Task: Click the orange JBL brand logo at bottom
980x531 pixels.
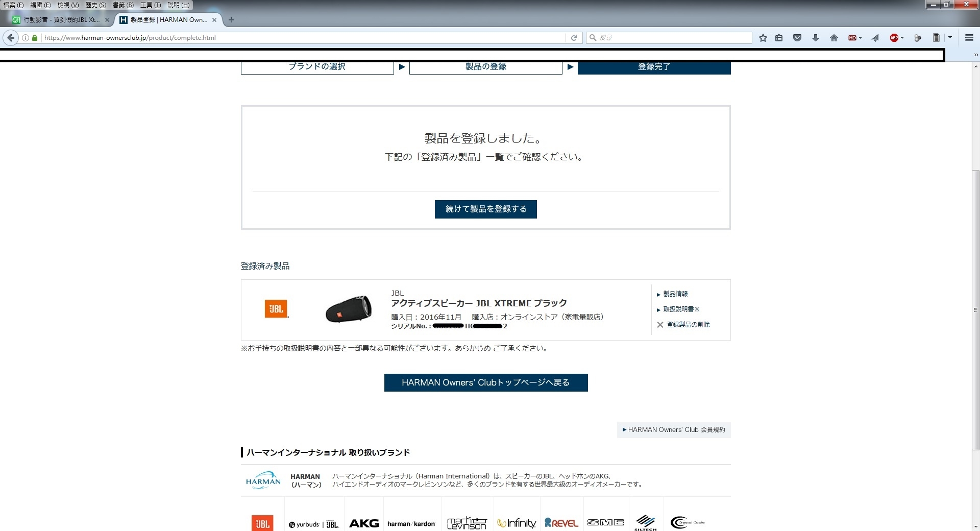Action: (x=262, y=523)
